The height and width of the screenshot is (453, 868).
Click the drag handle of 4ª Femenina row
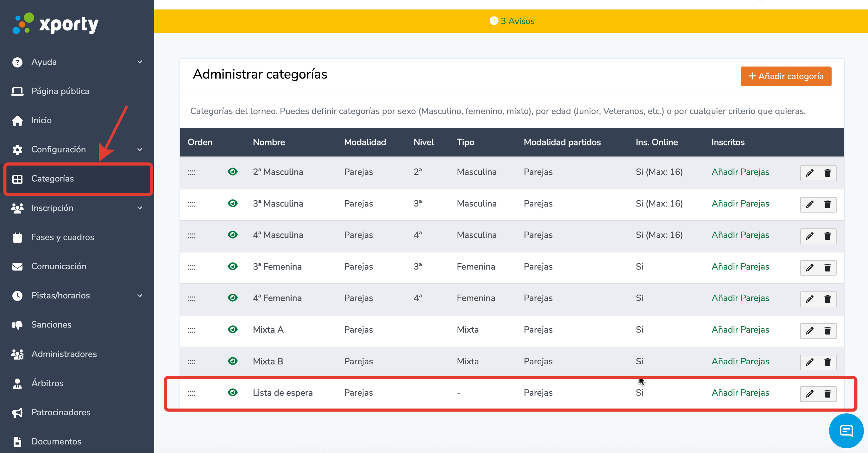coord(192,298)
